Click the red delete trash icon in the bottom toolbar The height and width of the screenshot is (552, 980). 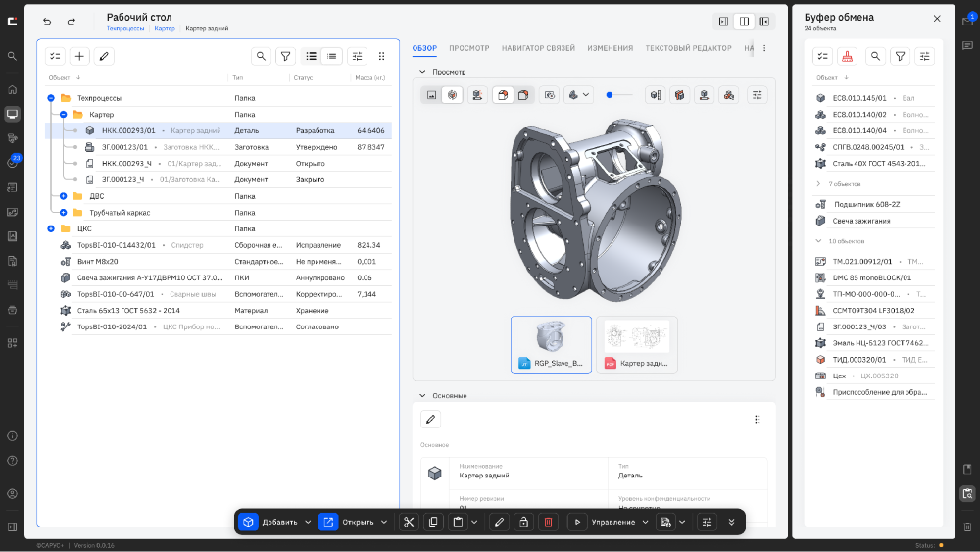pyautogui.click(x=548, y=522)
